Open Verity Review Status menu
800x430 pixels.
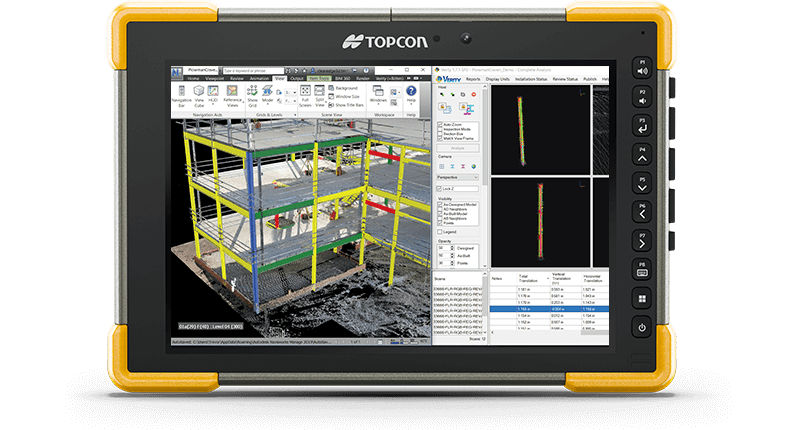565,79
